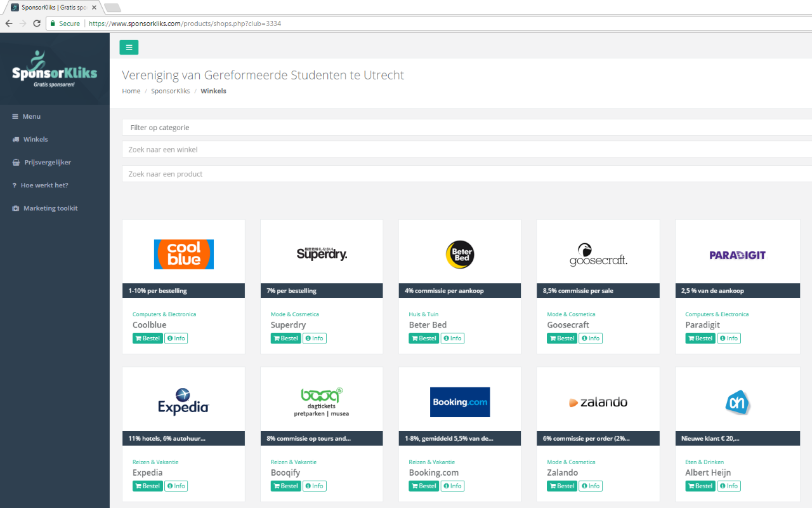Click Reizen & Vakantie category above Expedia
This screenshot has height=508, width=812.
155,462
